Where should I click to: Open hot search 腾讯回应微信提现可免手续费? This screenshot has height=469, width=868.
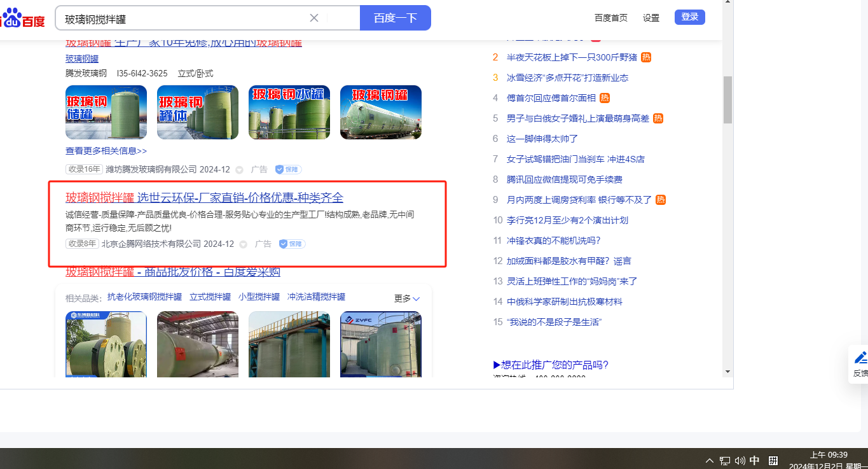(x=565, y=179)
